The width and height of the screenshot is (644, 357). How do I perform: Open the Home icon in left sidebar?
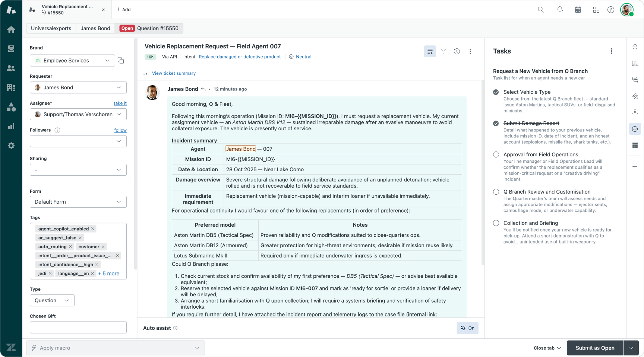pos(11,29)
